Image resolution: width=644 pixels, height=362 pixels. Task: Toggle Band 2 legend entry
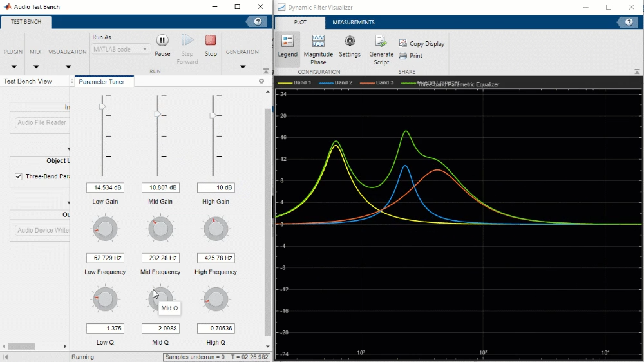coord(336,82)
